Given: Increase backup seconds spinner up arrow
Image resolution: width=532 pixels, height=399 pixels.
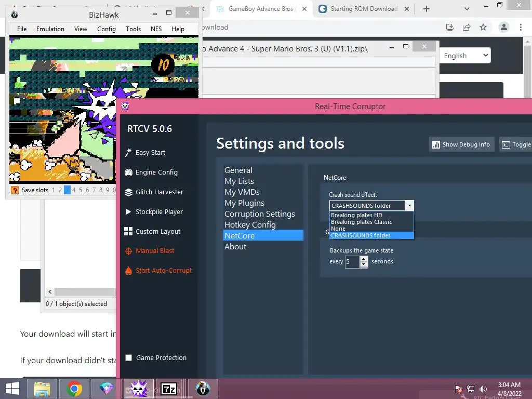Looking at the screenshot, I should coord(363,259).
